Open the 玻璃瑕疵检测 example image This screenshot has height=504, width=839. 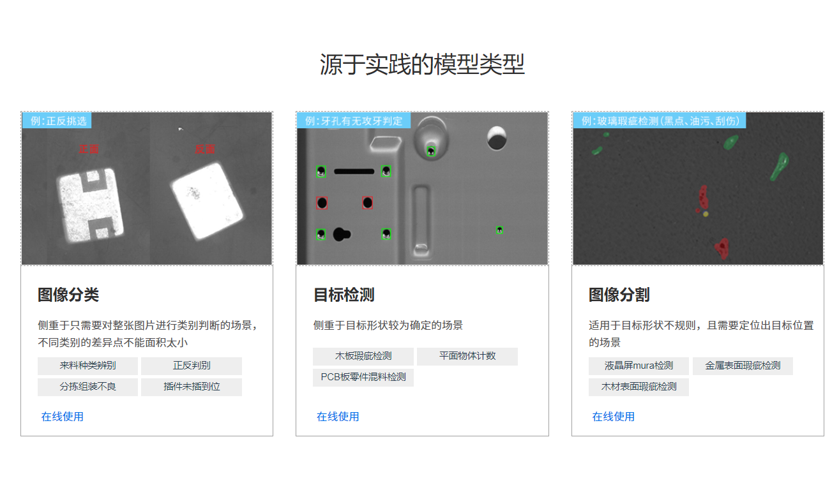coord(698,188)
